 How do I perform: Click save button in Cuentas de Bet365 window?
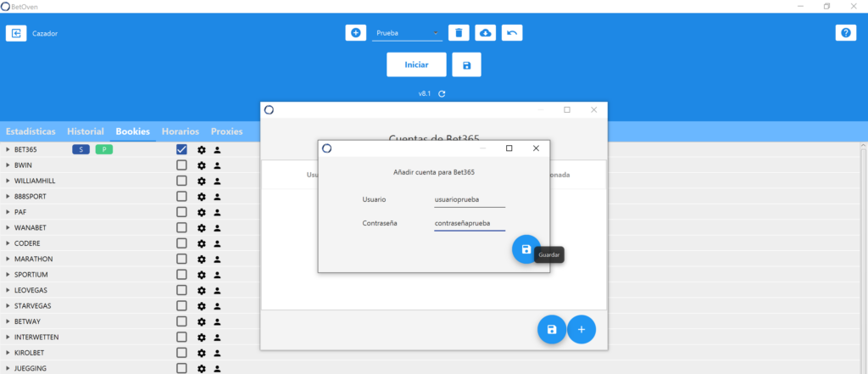click(551, 330)
